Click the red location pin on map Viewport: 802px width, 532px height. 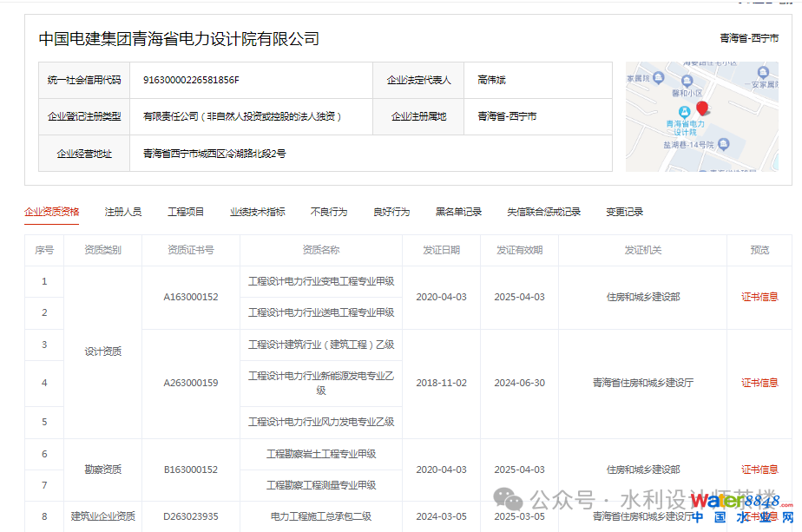(x=702, y=108)
